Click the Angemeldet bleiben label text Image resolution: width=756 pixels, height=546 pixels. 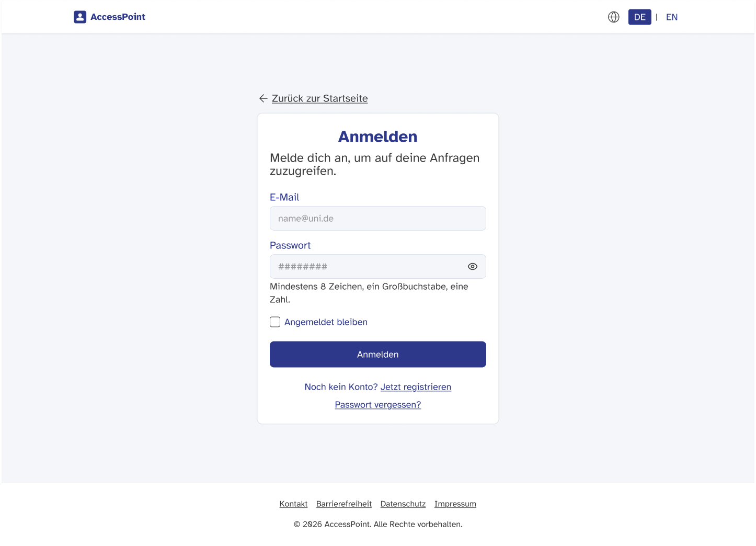point(326,322)
